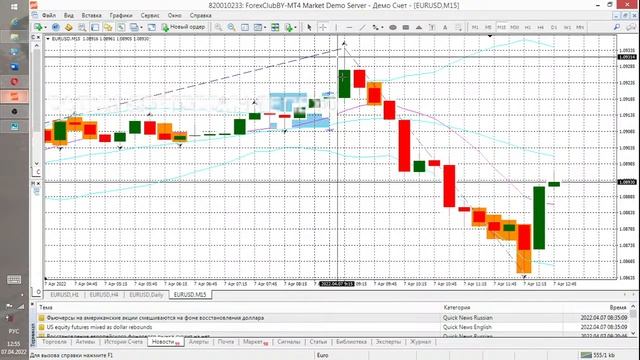Switch to EURUSD,H1 chart tab

tap(64, 295)
